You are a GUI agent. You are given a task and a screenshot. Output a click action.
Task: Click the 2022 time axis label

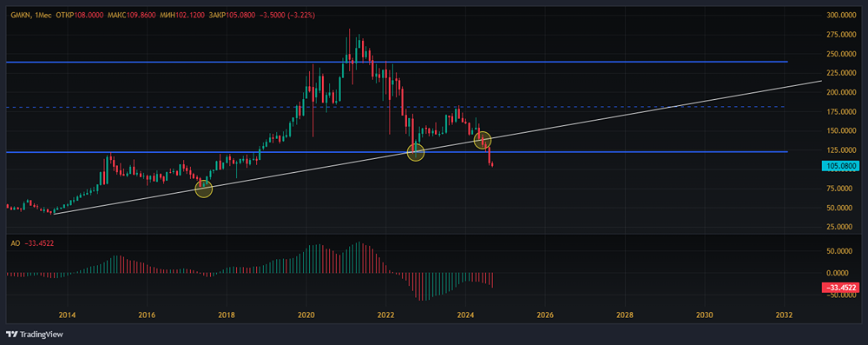386,315
